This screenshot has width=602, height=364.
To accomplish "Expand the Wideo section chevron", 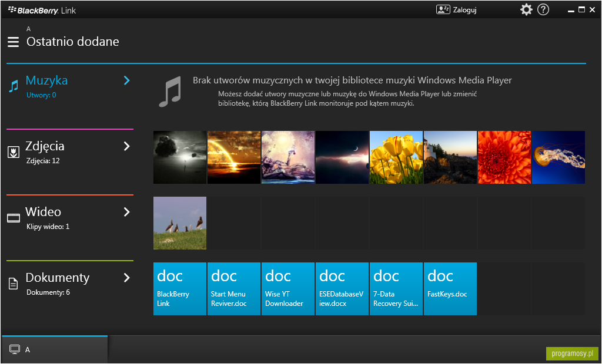I will click(127, 212).
